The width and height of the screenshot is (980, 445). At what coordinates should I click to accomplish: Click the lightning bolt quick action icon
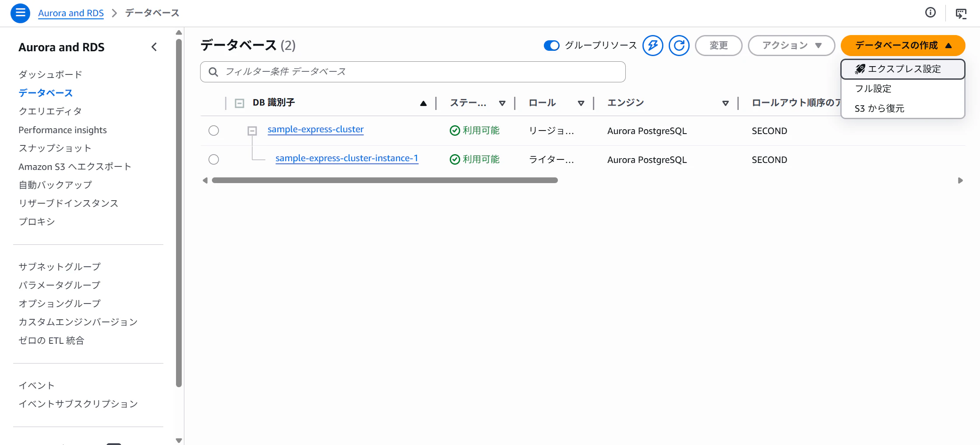(x=653, y=46)
